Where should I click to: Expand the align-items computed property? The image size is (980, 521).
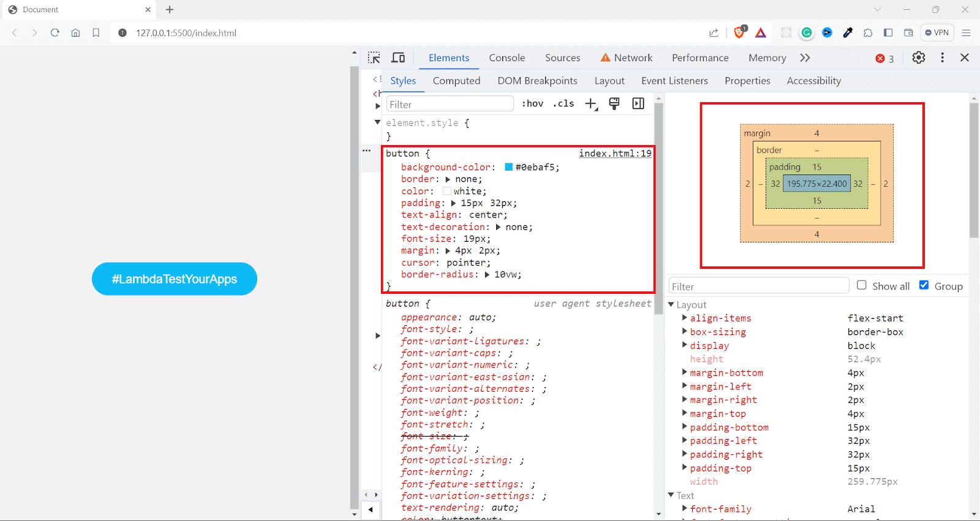685,318
